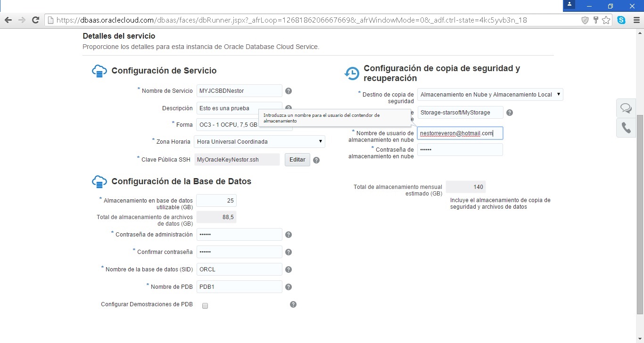
Task: Bookmark the page with the star icon
Action: pos(606,20)
